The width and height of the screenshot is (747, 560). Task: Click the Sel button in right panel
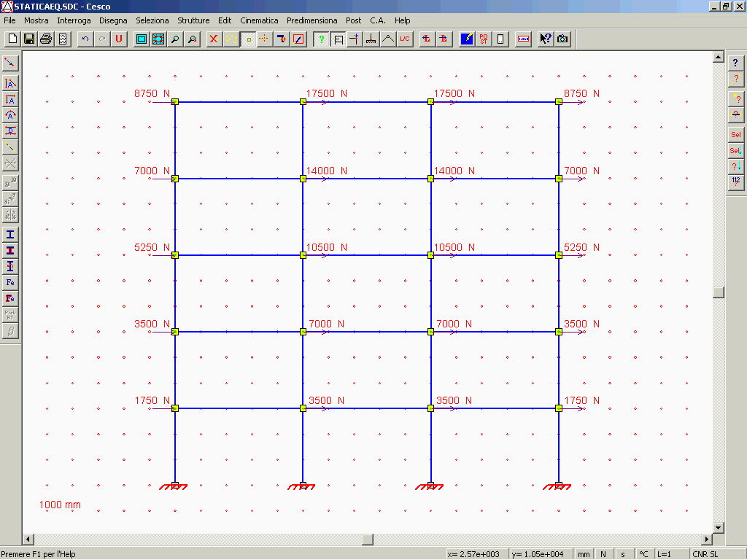[735, 135]
